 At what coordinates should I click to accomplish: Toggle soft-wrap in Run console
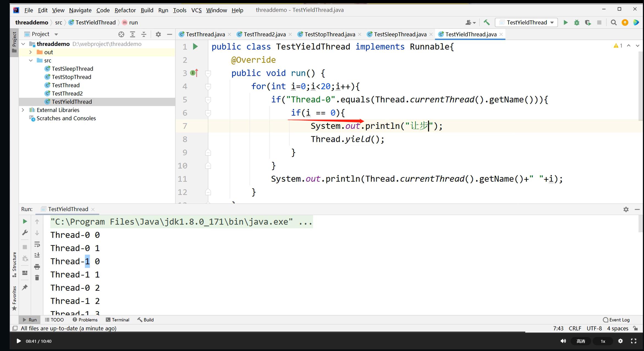[x=37, y=244]
